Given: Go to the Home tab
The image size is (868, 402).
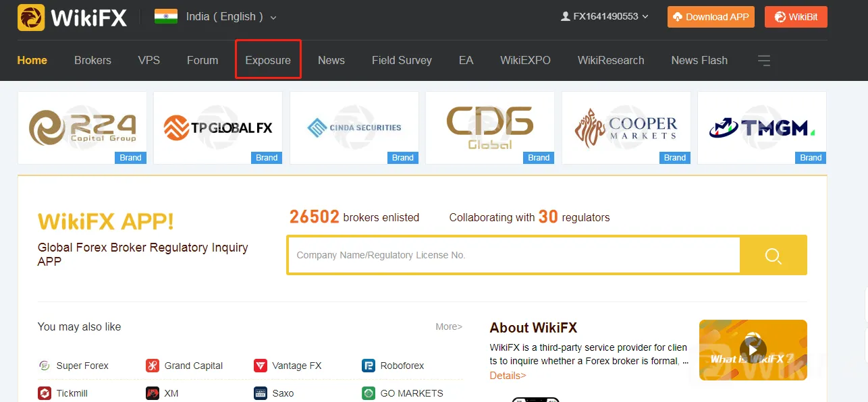Looking at the screenshot, I should pyautogui.click(x=32, y=60).
